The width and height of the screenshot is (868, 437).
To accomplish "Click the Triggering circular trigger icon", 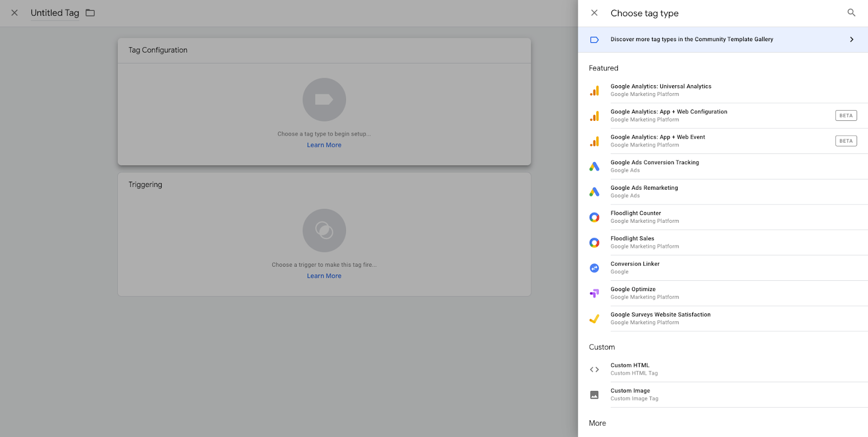I will (x=324, y=230).
